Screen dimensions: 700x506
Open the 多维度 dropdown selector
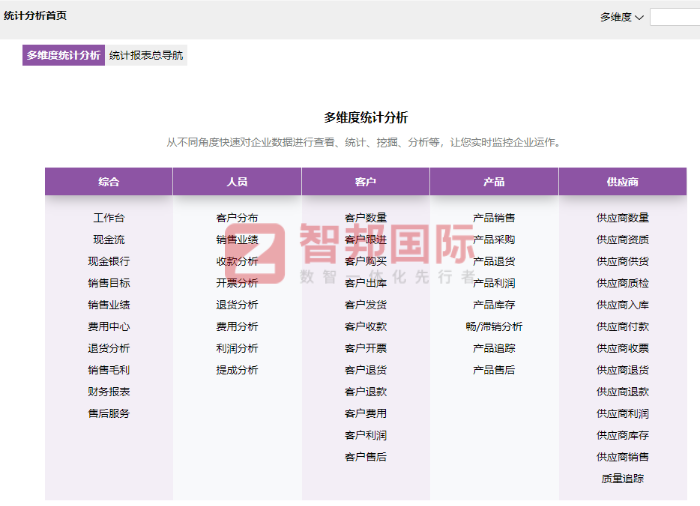[x=621, y=17]
